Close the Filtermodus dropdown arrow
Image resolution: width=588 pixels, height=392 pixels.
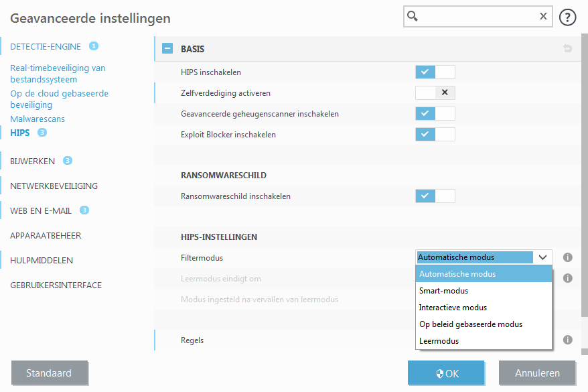[542, 257]
